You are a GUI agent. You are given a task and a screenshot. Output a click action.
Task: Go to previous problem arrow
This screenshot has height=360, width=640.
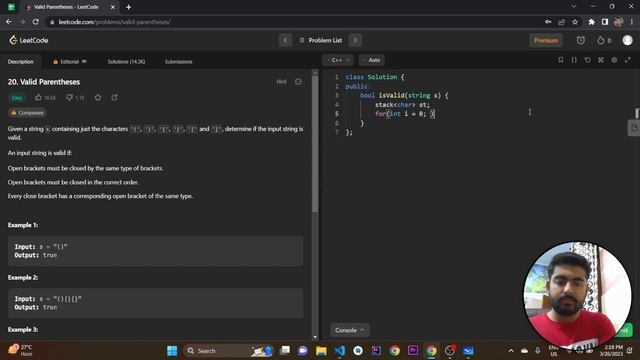coord(285,40)
